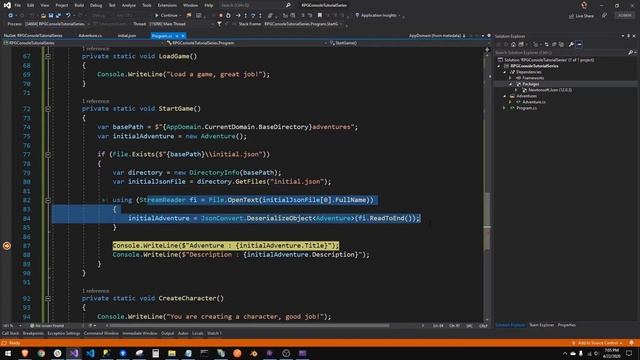Collapse the LoadGame method outline toggle
The image size is (640, 360).
click(x=48, y=56)
